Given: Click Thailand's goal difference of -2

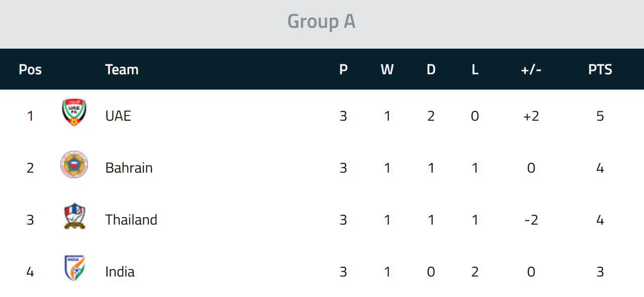Looking at the screenshot, I should (x=531, y=220).
